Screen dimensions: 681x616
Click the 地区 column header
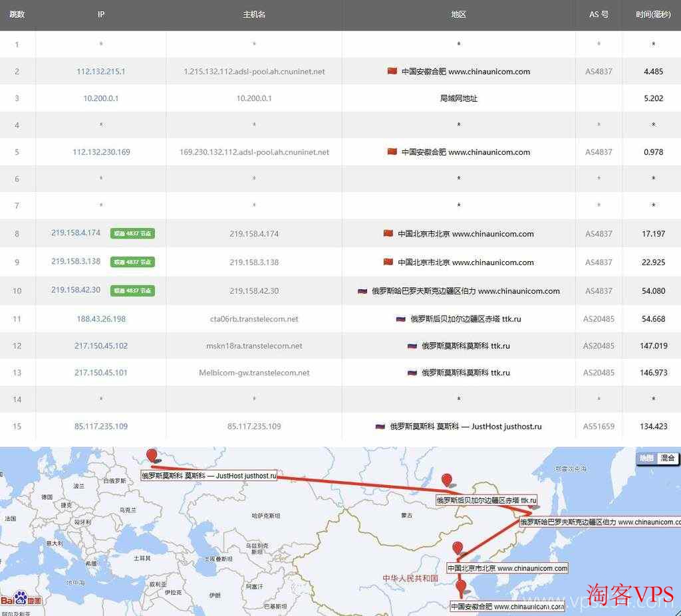click(x=459, y=15)
